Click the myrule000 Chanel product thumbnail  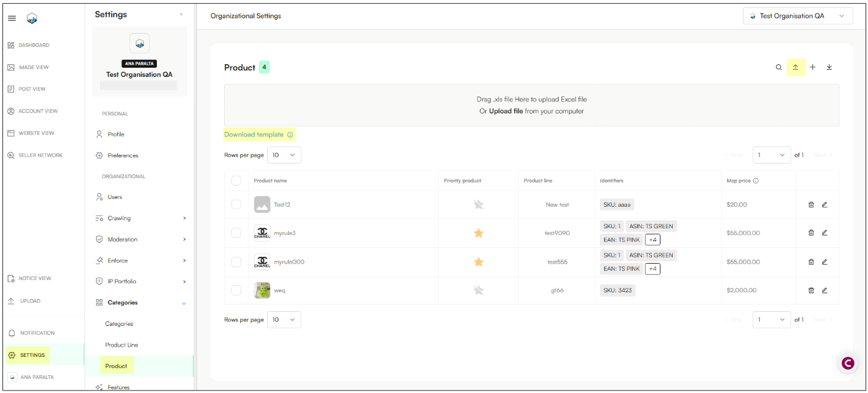click(x=262, y=262)
